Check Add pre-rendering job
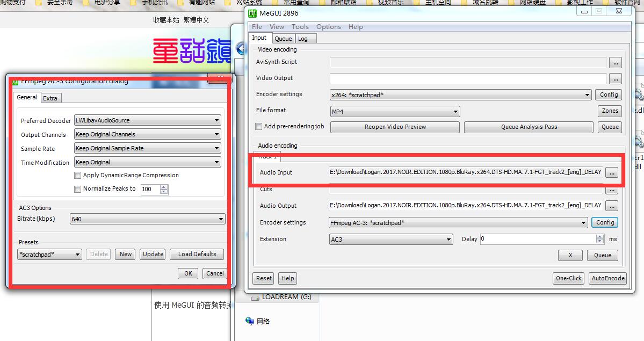The height and width of the screenshot is (341, 644). tap(259, 127)
